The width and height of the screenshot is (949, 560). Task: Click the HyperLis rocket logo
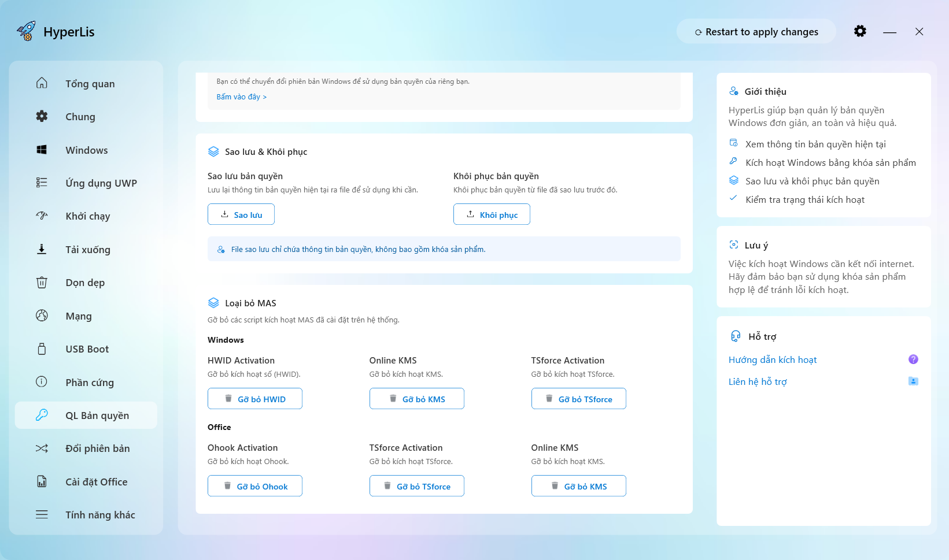[26, 31]
